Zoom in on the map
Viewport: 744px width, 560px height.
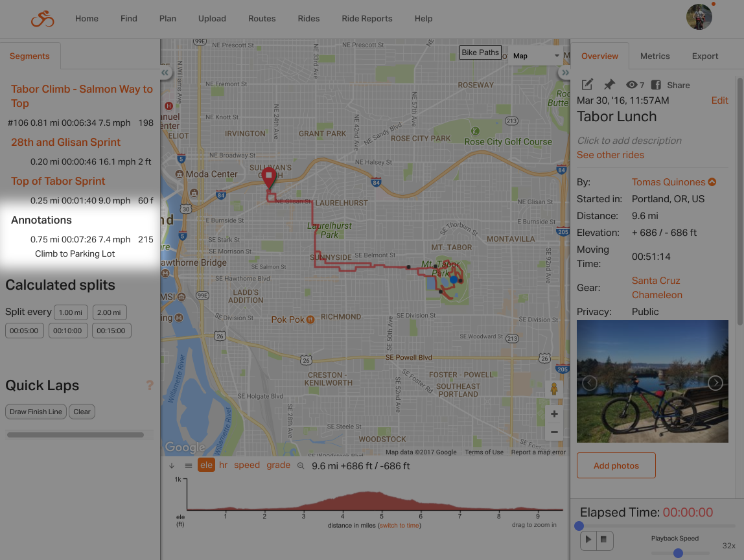(553, 414)
